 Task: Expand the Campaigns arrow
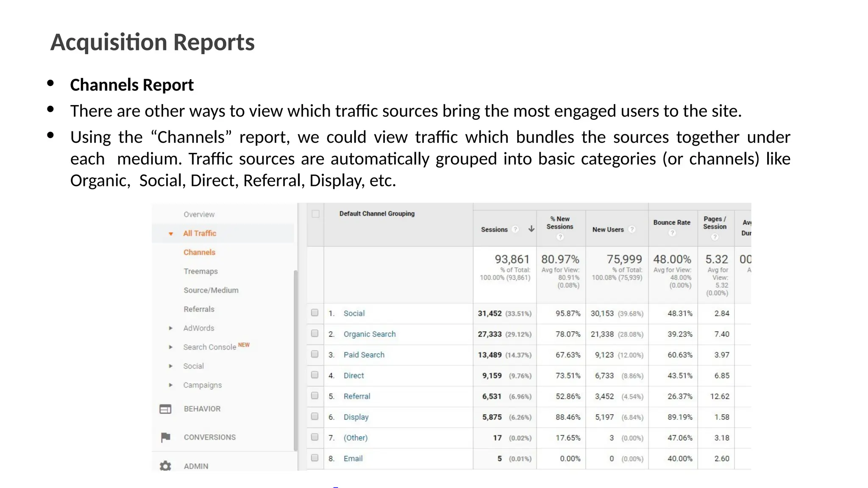click(170, 385)
